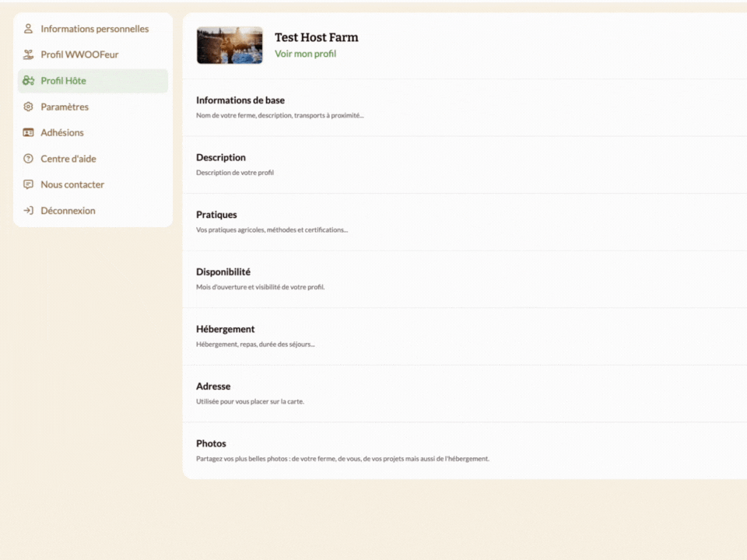
Task: Navigate to Adhésions in the sidebar
Action: [x=93, y=132]
